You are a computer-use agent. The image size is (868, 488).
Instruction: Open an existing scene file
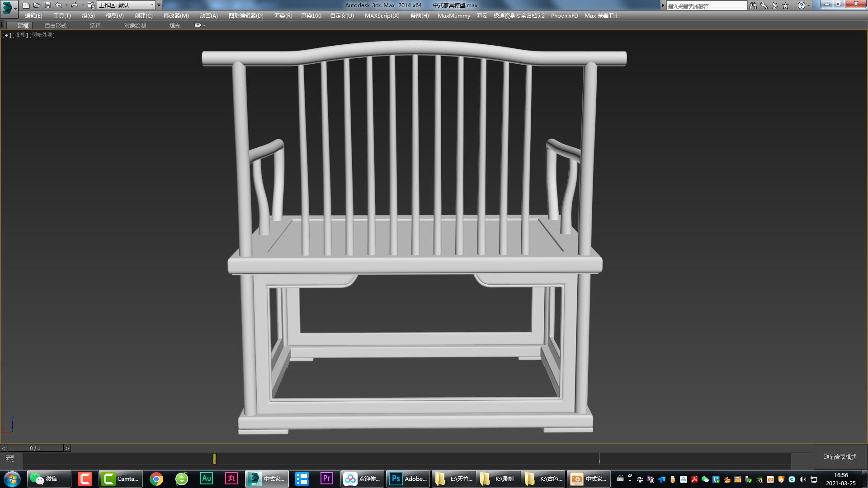click(x=37, y=5)
